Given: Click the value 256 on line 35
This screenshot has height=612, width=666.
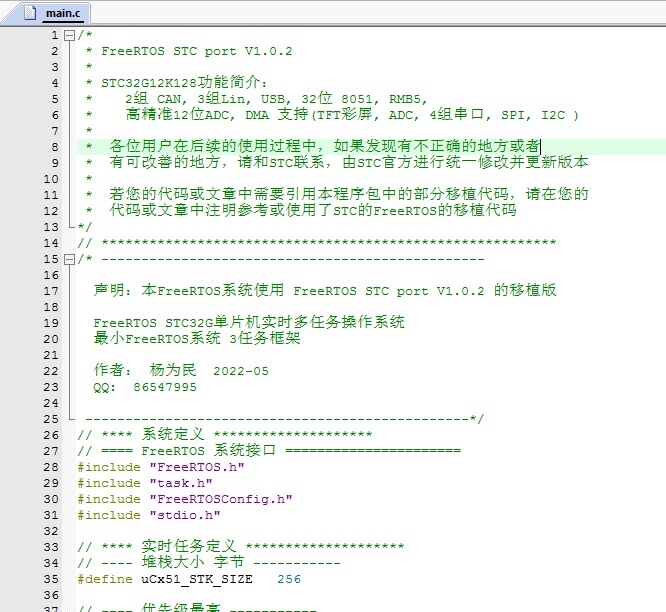Looking at the screenshot, I should pyautogui.click(x=289, y=579).
